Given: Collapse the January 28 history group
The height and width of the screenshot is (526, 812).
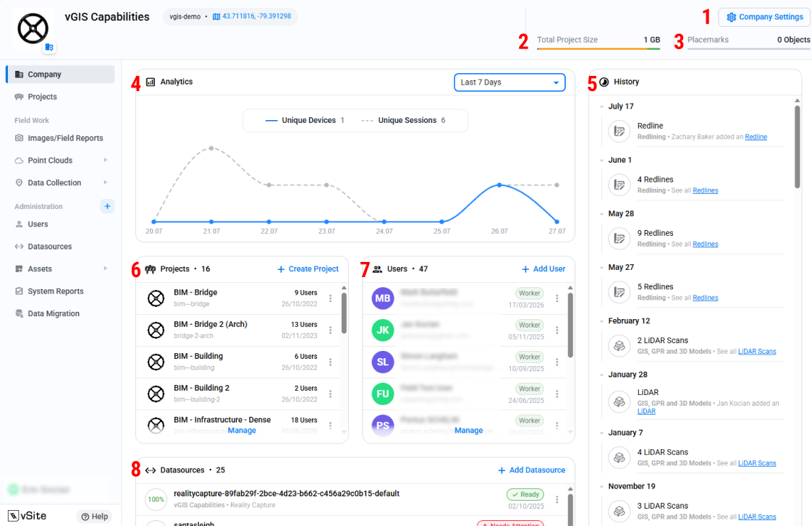Looking at the screenshot, I should click(x=601, y=375).
